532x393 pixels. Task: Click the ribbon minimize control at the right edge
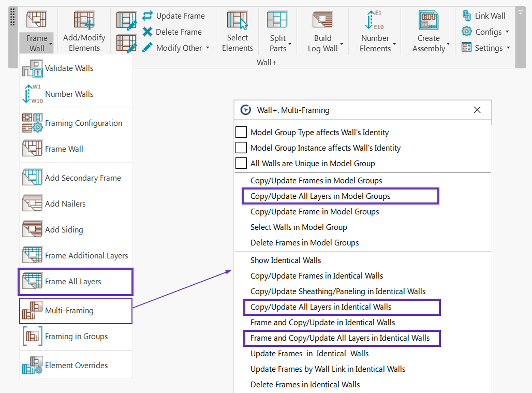(520, 12)
